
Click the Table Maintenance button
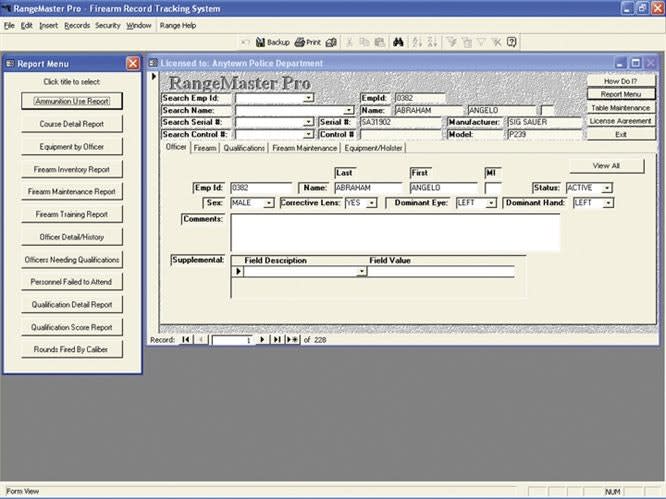[621, 107]
